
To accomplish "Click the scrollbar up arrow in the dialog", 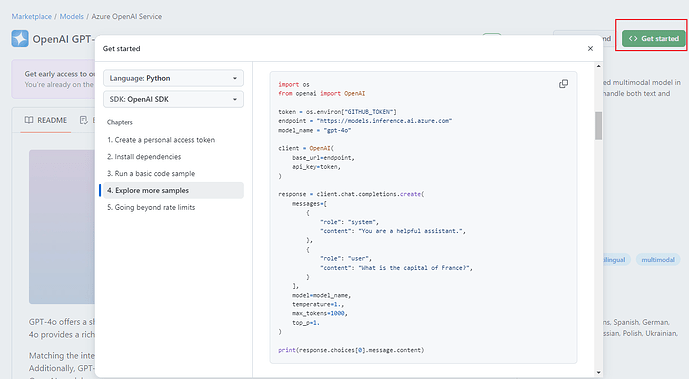I will (x=598, y=66).
